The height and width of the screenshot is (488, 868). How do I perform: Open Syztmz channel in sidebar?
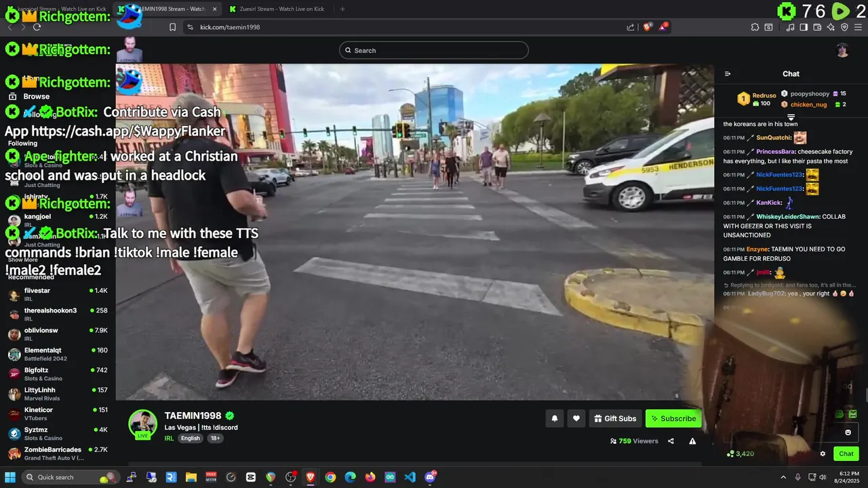click(x=58, y=433)
